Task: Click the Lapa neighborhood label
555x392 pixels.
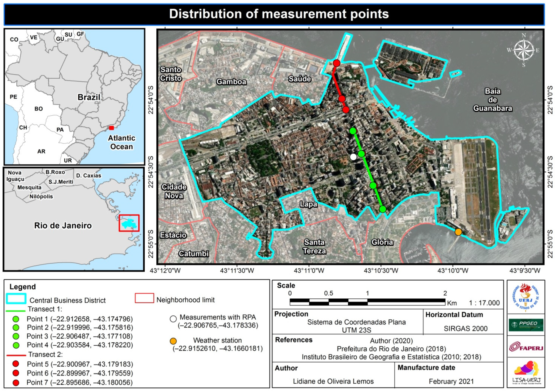Action: point(308,204)
